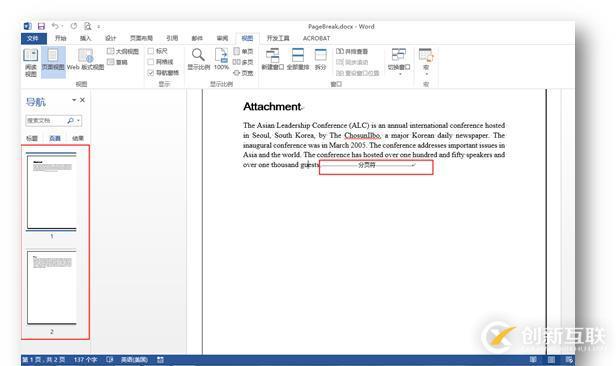Click the magnifier icon in navigation search box

point(70,121)
